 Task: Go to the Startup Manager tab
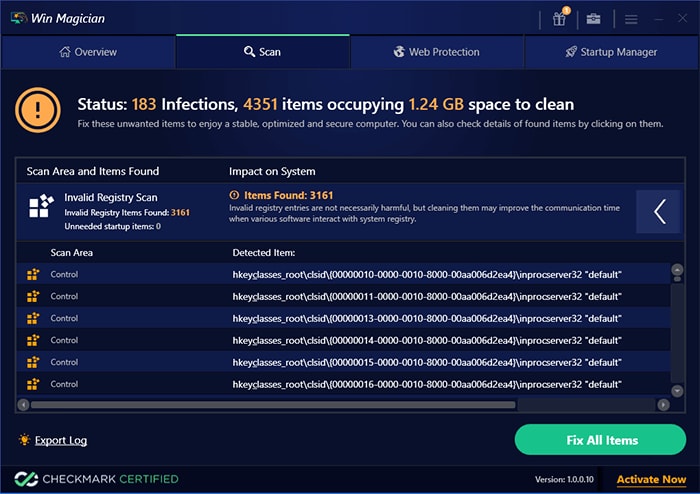(x=611, y=52)
